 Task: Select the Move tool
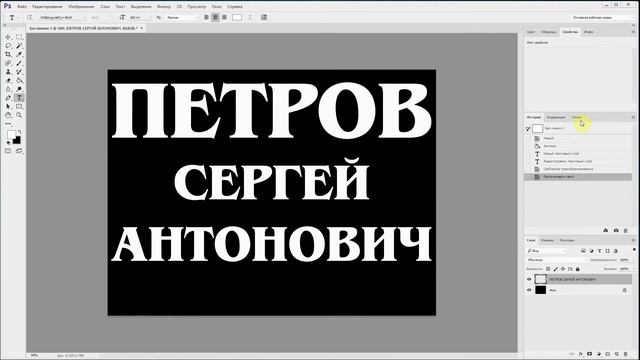click(8, 37)
